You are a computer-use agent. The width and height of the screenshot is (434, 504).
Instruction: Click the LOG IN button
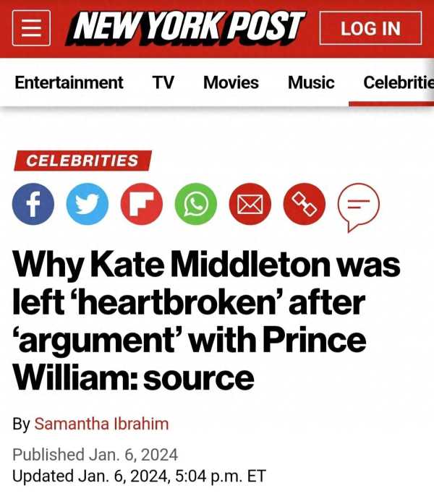tap(370, 28)
